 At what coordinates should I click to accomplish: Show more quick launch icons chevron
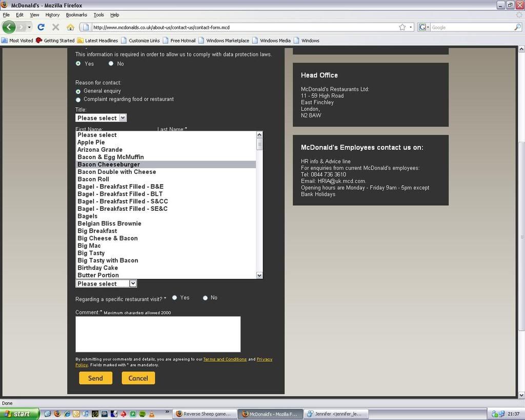[x=167, y=412]
